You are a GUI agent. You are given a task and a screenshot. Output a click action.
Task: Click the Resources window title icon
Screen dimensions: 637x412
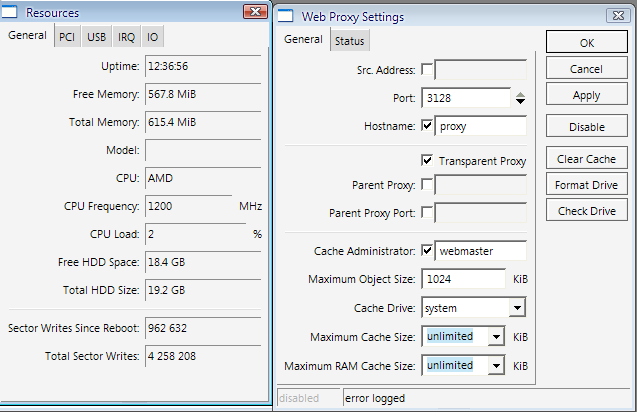coord(13,13)
